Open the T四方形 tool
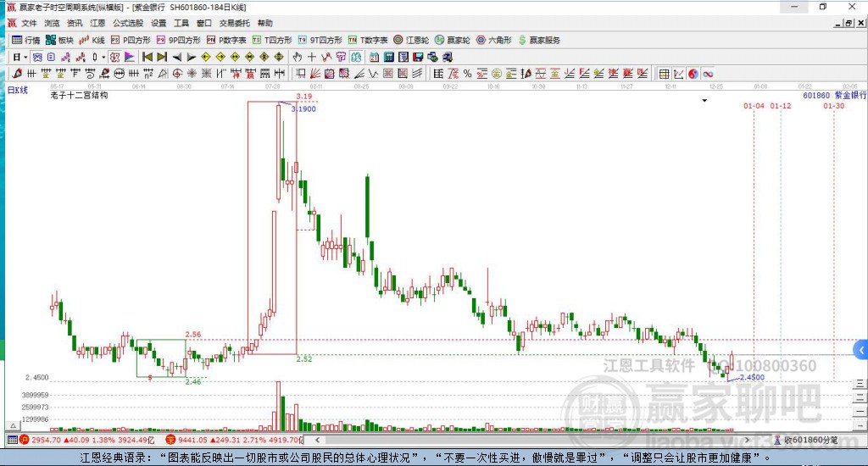 tap(272, 40)
